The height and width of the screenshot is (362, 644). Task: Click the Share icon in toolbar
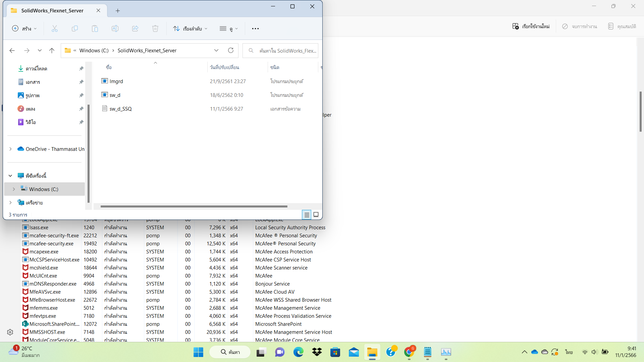click(x=135, y=29)
